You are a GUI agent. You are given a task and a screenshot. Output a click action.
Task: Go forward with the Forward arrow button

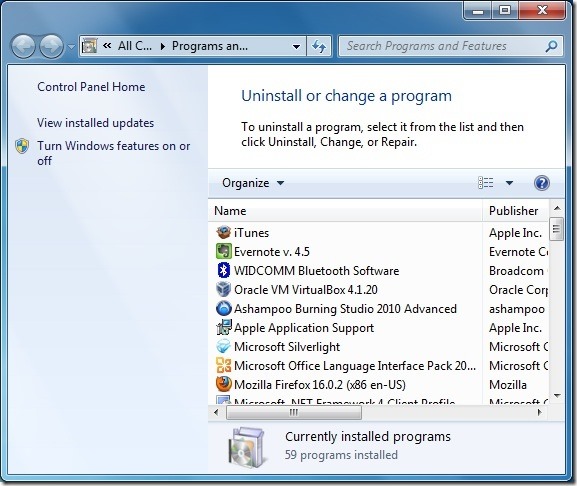pos(51,46)
